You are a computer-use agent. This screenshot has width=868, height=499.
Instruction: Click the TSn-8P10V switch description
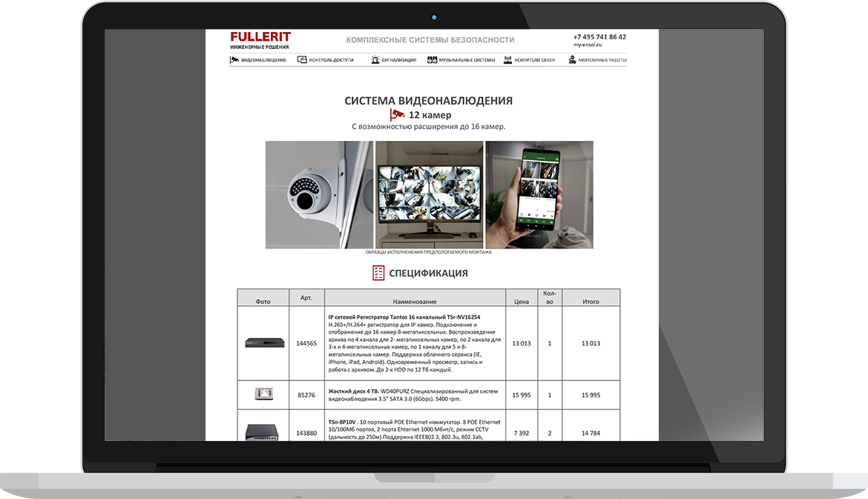[415, 429]
